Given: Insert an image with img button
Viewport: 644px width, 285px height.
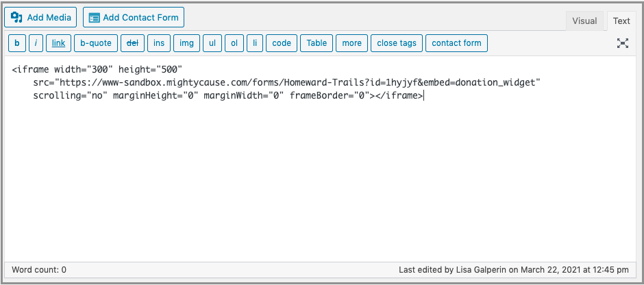Looking at the screenshot, I should click(186, 43).
